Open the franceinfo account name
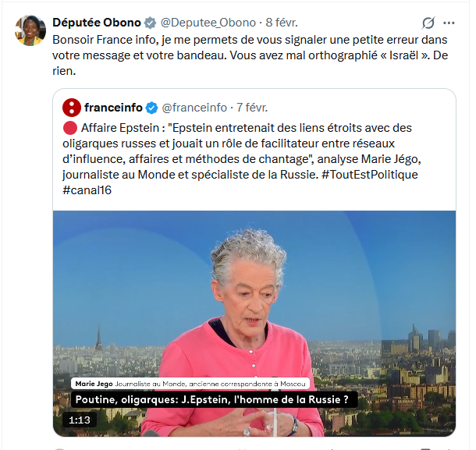The width and height of the screenshot is (476, 450). (x=113, y=108)
